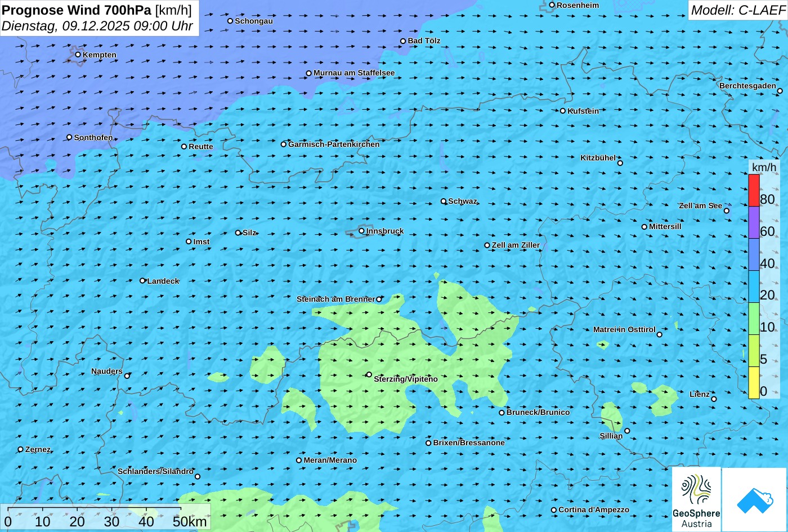Click the Berchtesgaden location marker
Screen dimensions: 788x532
780,91
